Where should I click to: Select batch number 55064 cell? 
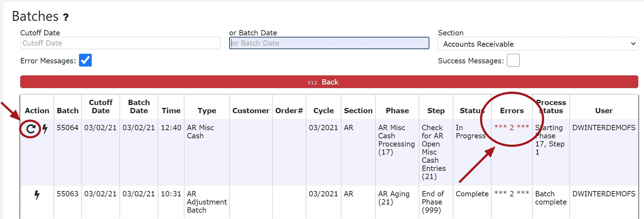pyautogui.click(x=68, y=128)
